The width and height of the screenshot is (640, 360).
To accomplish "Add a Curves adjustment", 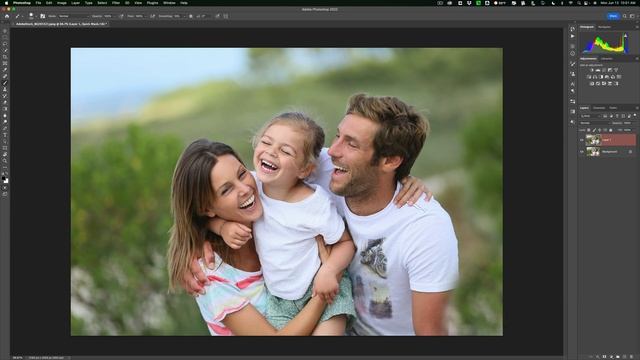I will (604, 70).
